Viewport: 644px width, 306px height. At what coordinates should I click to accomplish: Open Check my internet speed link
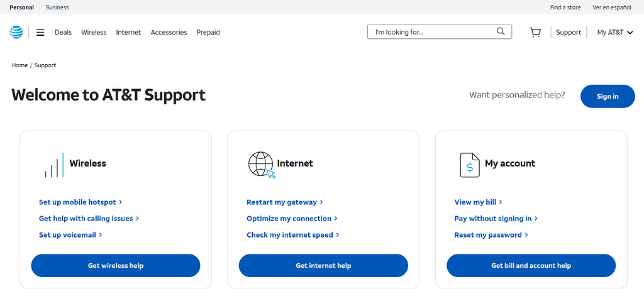coord(293,235)
